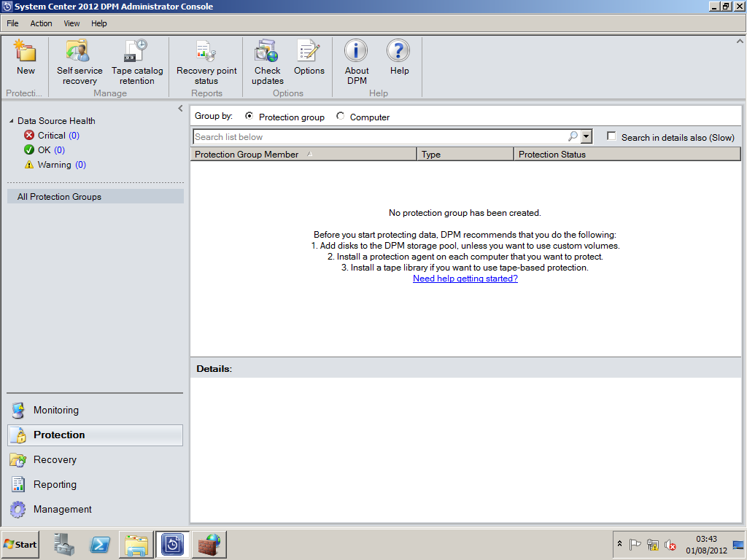Click Need help getting started link
Image resolution: width=747 pixels, height=560 pixels.
(465, 279)
